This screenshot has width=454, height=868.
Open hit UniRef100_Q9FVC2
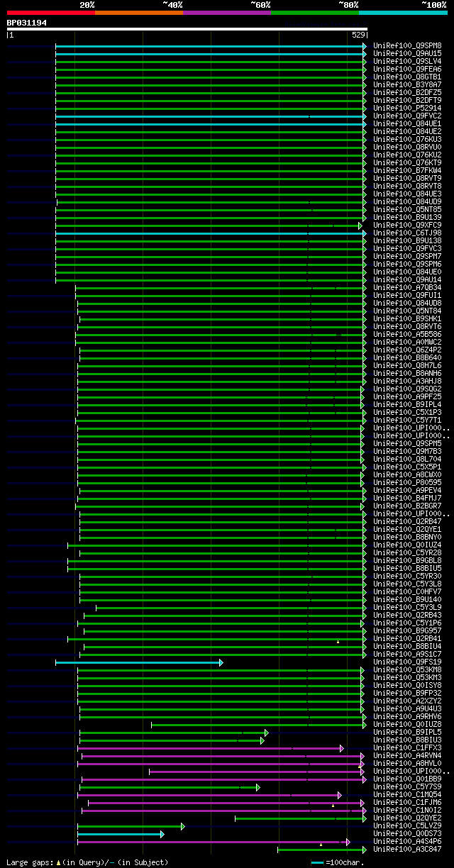click(x=407, y=116)
